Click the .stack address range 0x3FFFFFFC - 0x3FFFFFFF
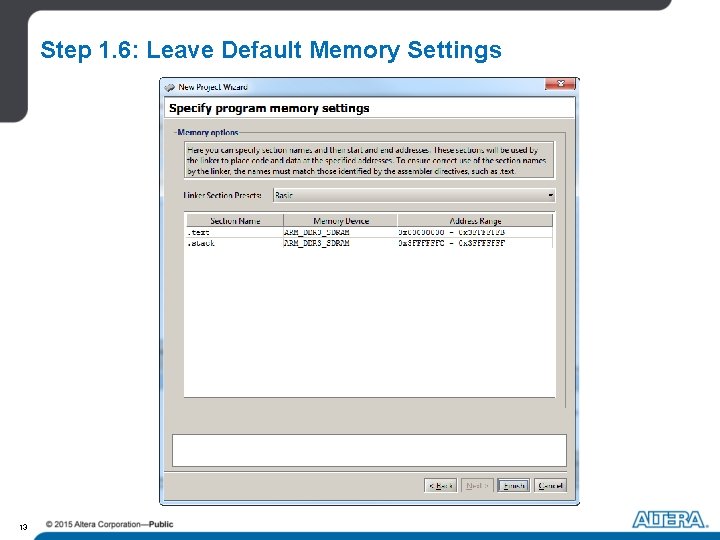 tap(452, 243)
